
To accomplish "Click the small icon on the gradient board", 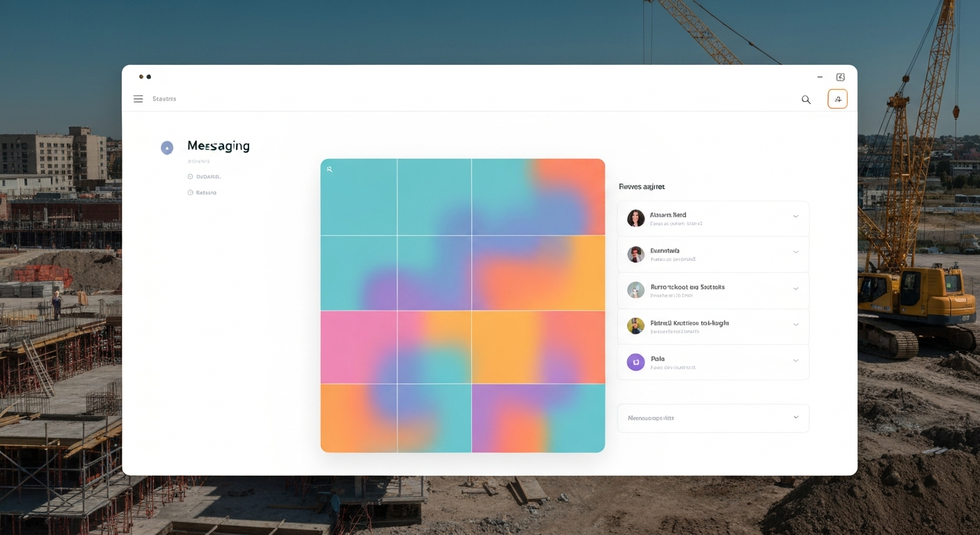I will pyautogui.click(x=329, y=169).
